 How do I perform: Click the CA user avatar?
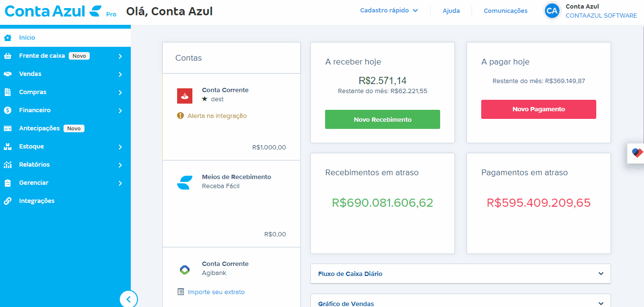click(552, 11)
